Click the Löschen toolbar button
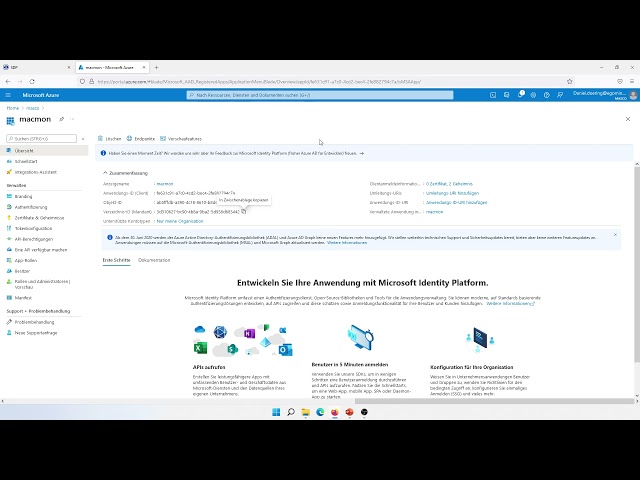Viewport: 640px width, 480px height. pyautogui.click(x=109, y=139)
